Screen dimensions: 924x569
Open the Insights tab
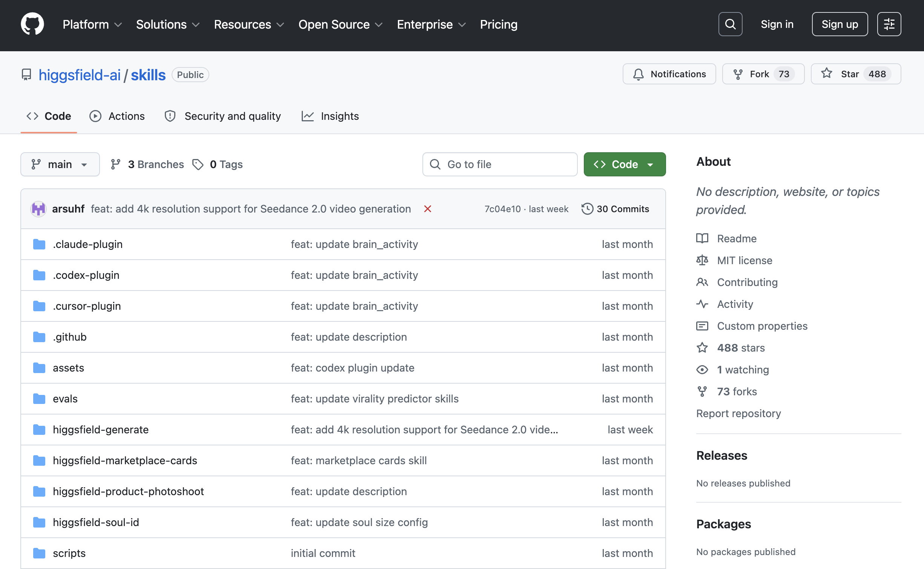tap(330, 116)
